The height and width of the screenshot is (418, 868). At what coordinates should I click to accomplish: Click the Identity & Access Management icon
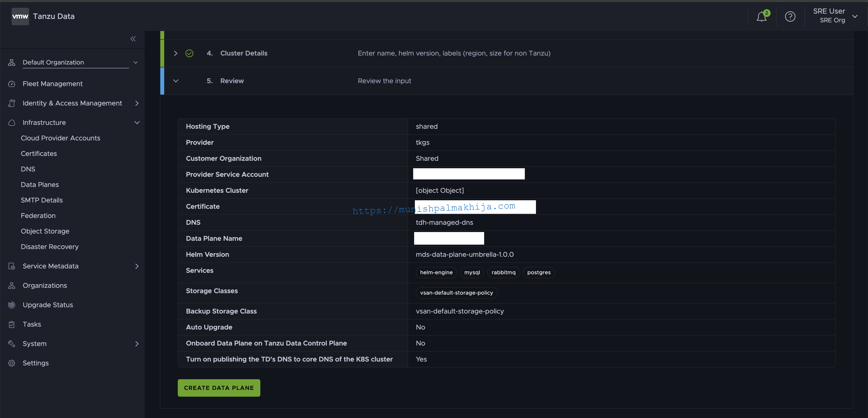12,103
